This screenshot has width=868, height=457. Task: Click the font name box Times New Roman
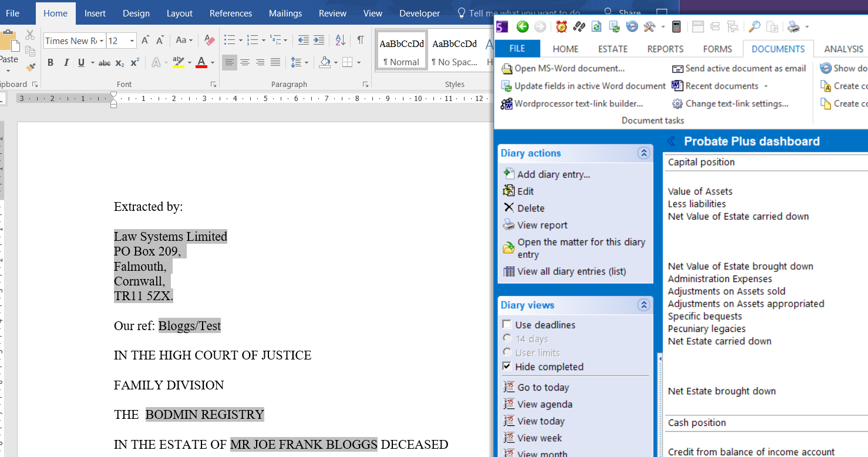coord(70,41)
